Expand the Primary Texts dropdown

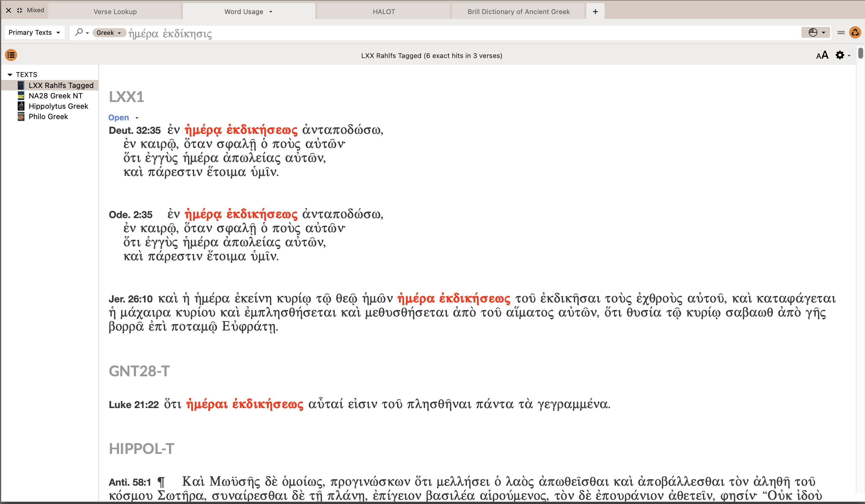click(34, 33)
